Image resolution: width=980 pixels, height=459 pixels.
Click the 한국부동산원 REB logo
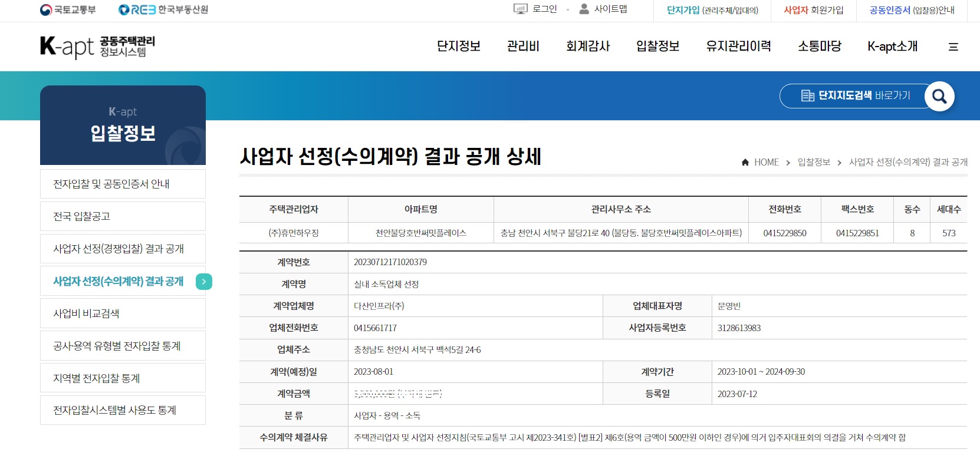pos(163,10)
